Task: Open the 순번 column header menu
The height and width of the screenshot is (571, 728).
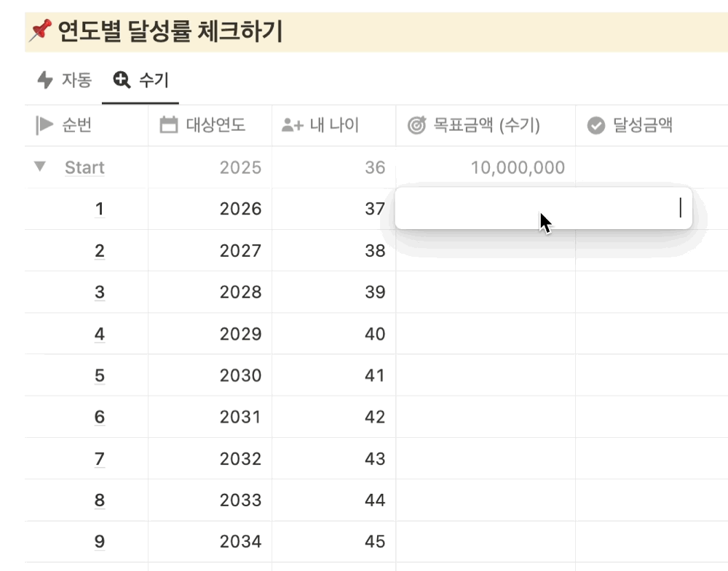Action: (87, 125)
